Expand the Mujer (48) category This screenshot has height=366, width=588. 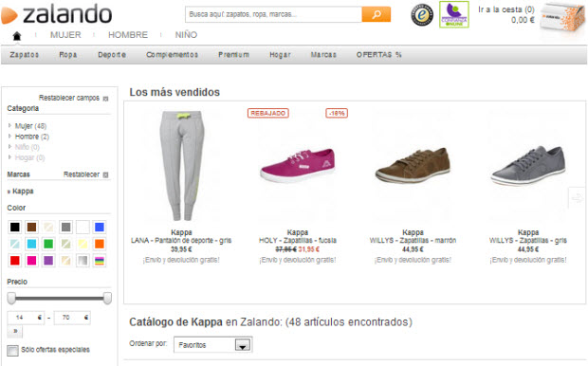(30, 126)
